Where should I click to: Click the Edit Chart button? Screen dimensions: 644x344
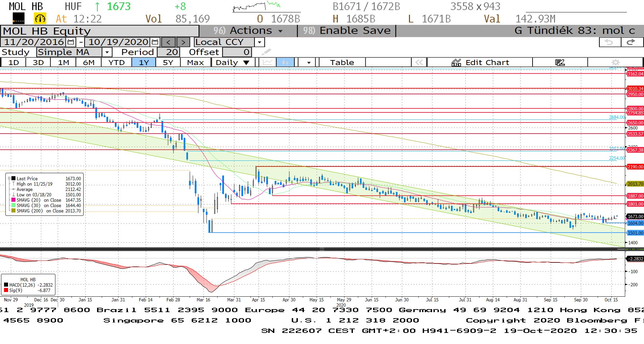(x=480, y=62)
